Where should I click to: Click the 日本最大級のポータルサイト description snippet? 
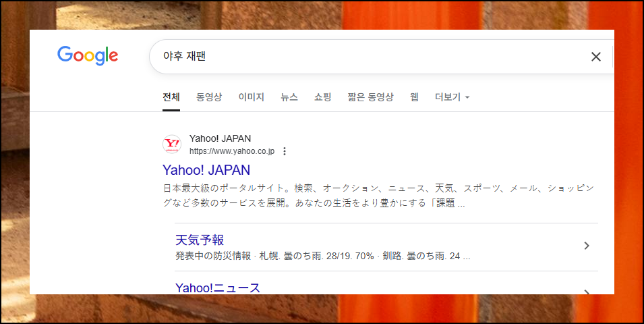pyautogui.click(x=378, y=196)
